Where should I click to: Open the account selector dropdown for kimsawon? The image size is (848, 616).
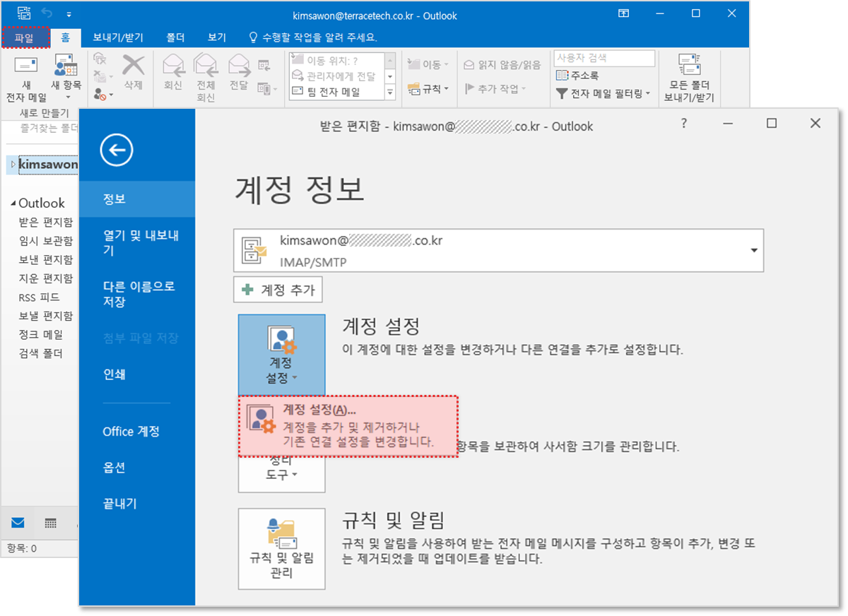753,251
